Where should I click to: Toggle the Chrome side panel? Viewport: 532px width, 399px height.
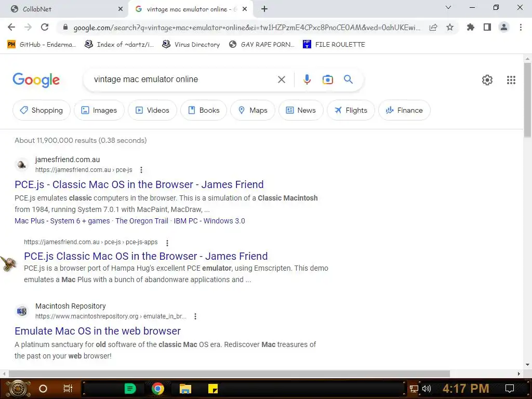click(x=487, y=27)
